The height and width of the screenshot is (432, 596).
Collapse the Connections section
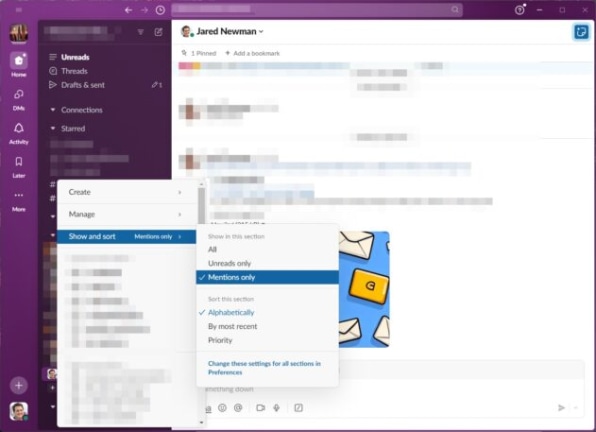pyautogui.click(x=53, y=110)
